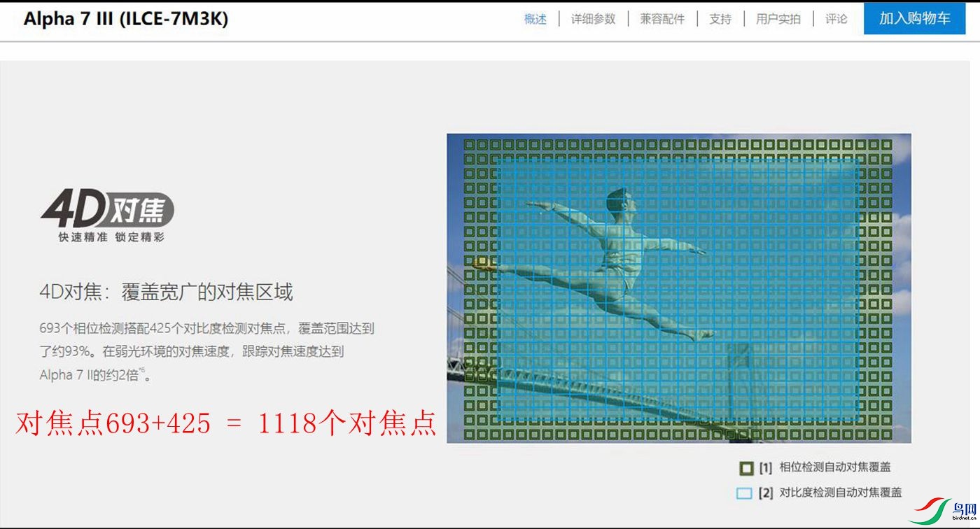The width and height of the screenshot is (980, 529).
Task: Open the 兼容配件 accessories tab
Action: pyautogui.click(x=662, y=19)
